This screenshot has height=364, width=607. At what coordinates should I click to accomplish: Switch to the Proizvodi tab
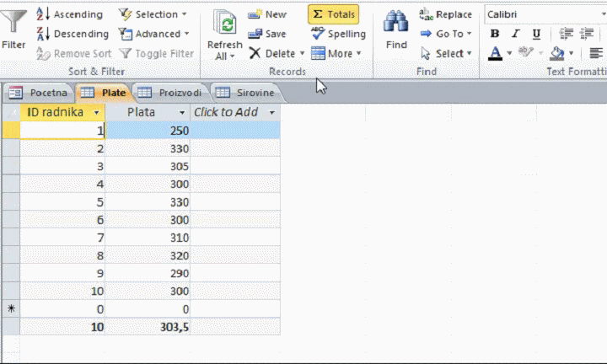pos(175,93)
